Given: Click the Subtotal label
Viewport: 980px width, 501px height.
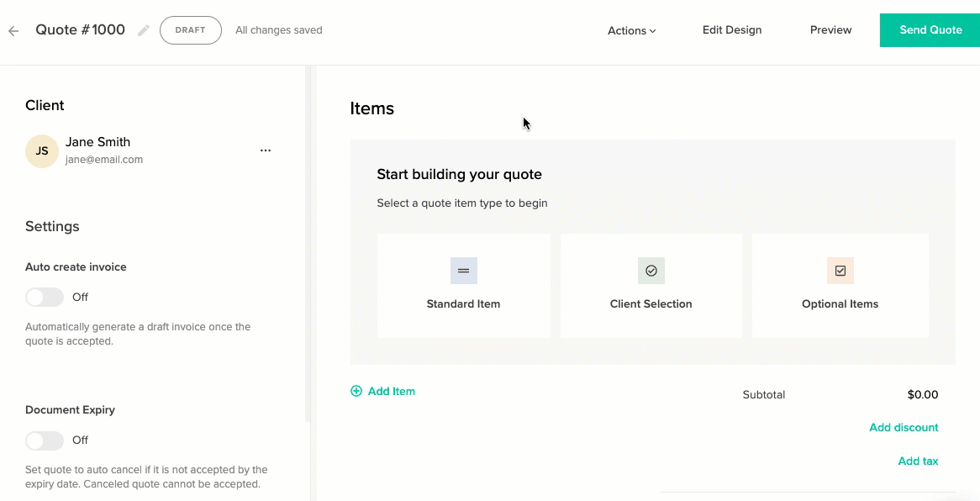Looking at the screenshot, I should 764,395.
